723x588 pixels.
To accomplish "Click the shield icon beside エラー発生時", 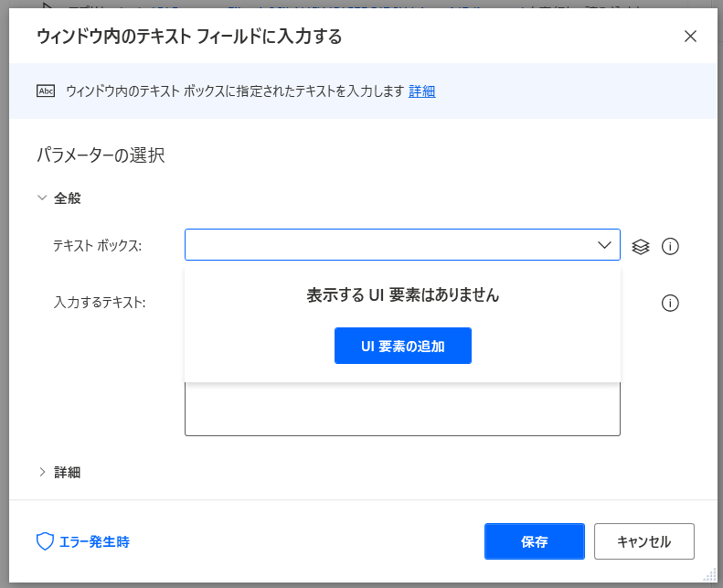I will [45, 541].
